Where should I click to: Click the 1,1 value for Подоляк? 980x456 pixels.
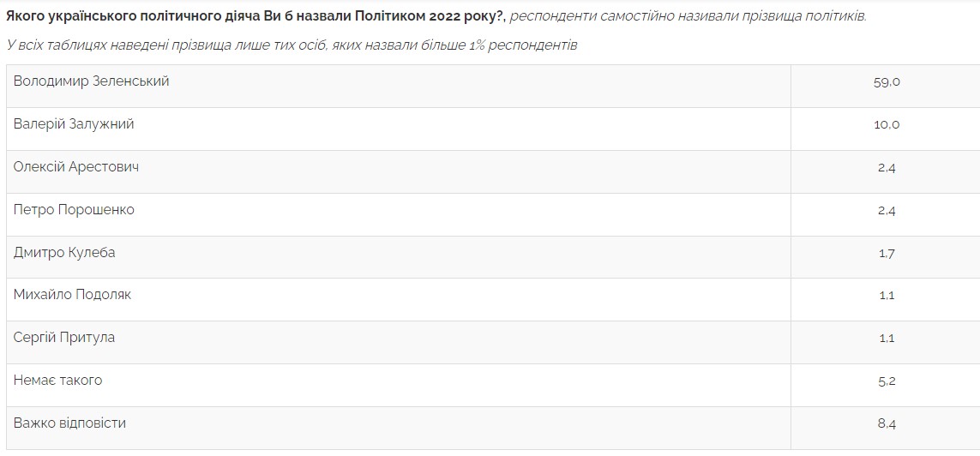887,296
